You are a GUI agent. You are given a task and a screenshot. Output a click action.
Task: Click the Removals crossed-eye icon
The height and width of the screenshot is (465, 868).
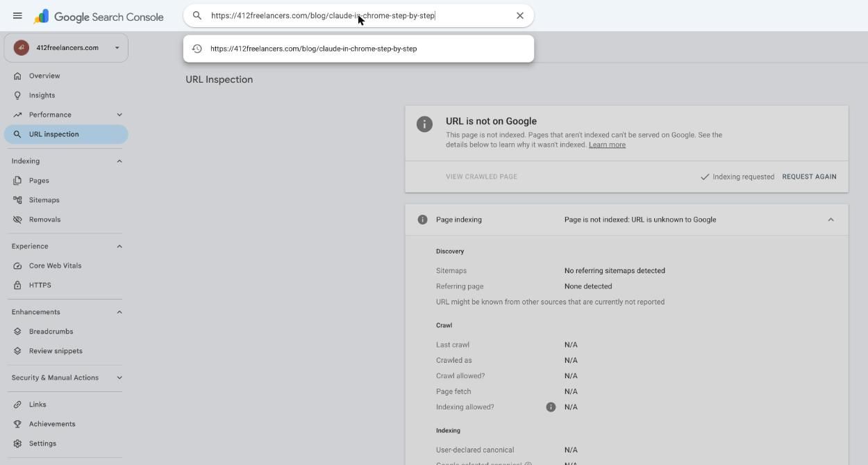point(17,220)
